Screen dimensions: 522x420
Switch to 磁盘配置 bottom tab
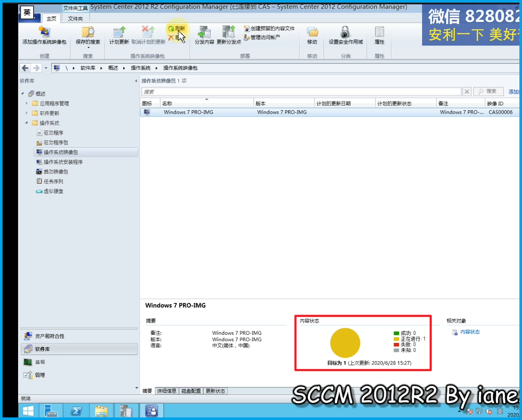191,391
